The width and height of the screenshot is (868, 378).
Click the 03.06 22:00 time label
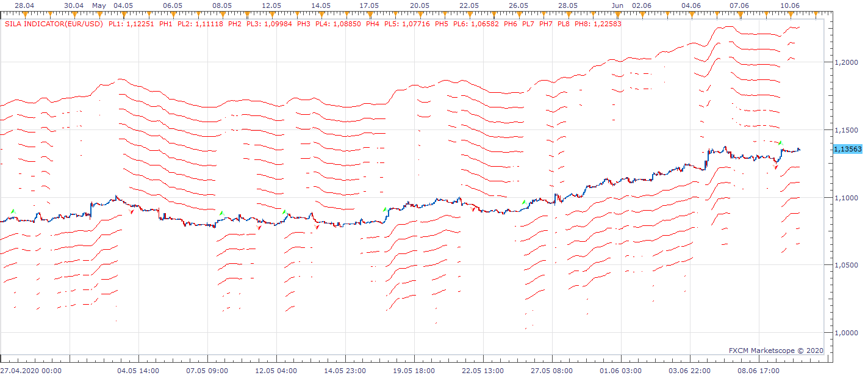coord(690,370)
